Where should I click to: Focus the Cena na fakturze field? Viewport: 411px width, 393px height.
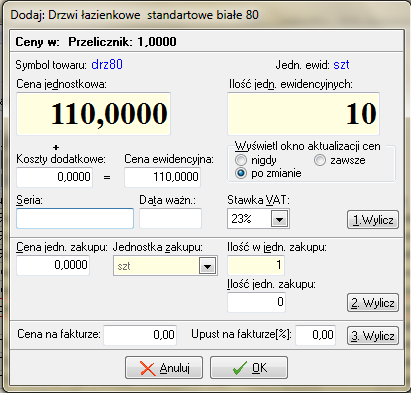click(140, 335)
